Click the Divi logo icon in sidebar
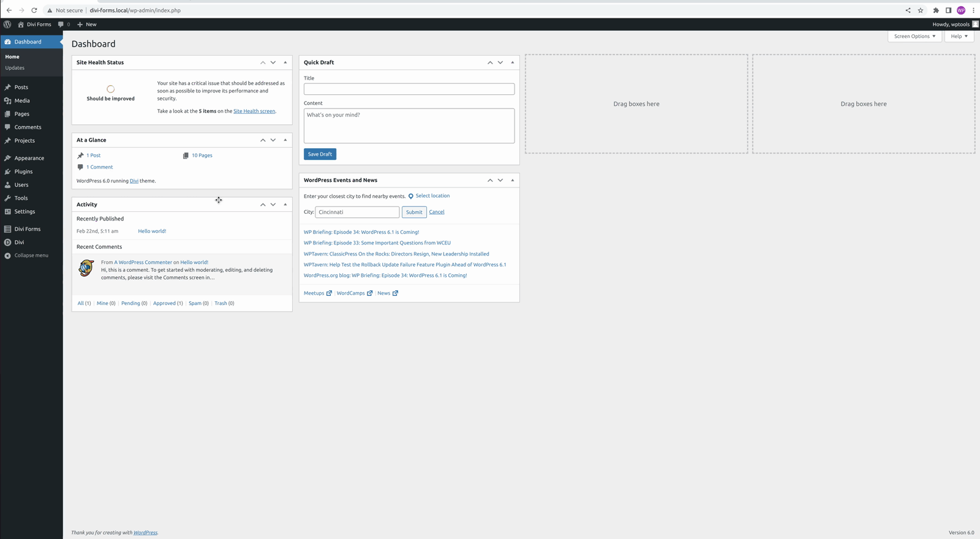Image resolution: width=980 pixels, height=539 pixels. (x=7, y=243)
